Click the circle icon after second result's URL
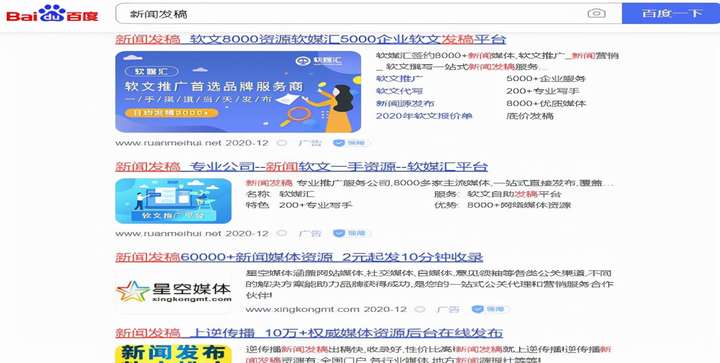The height and width of the screenshot is (363, 720). click(x=281, y=233)
